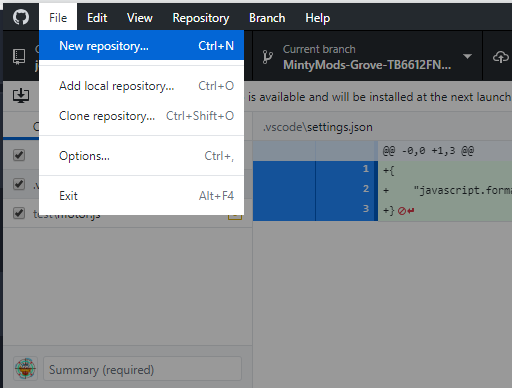Click the user avatar next to Summary
512x388 pixels.
pos(25,369)
